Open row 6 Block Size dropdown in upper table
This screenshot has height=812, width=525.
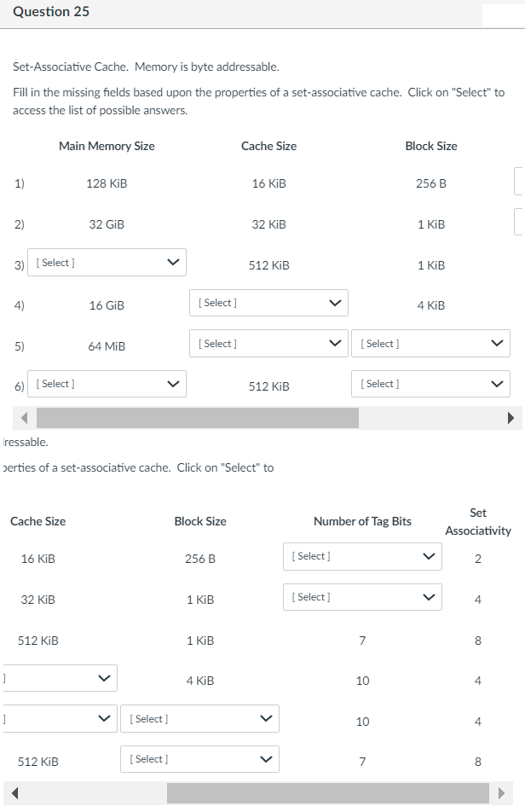pos(430,384)
